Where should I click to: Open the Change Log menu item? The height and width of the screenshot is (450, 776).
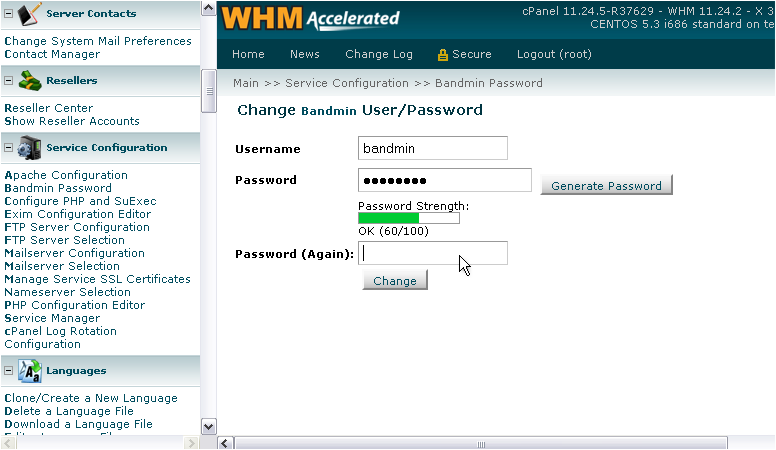(379, 54)
